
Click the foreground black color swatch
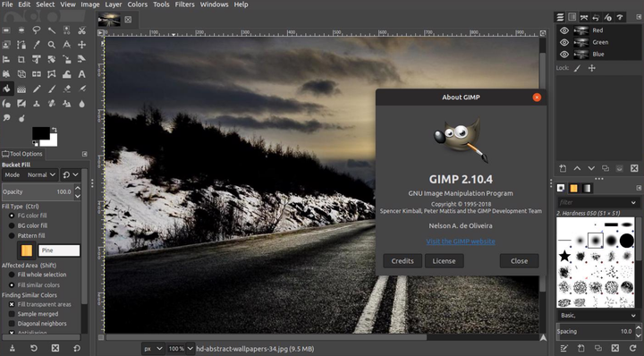click(40, 134)
